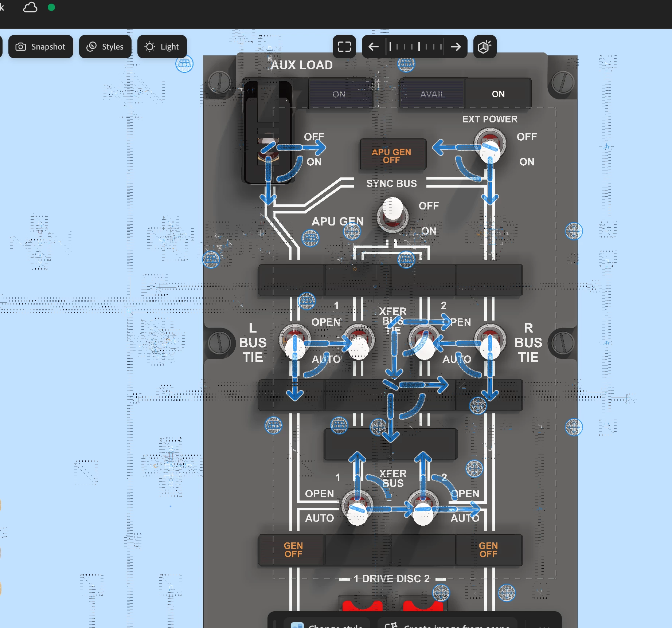Flip the SYNC BUS toggle switch
Viewport: 672px width, 628px height.
392,215
